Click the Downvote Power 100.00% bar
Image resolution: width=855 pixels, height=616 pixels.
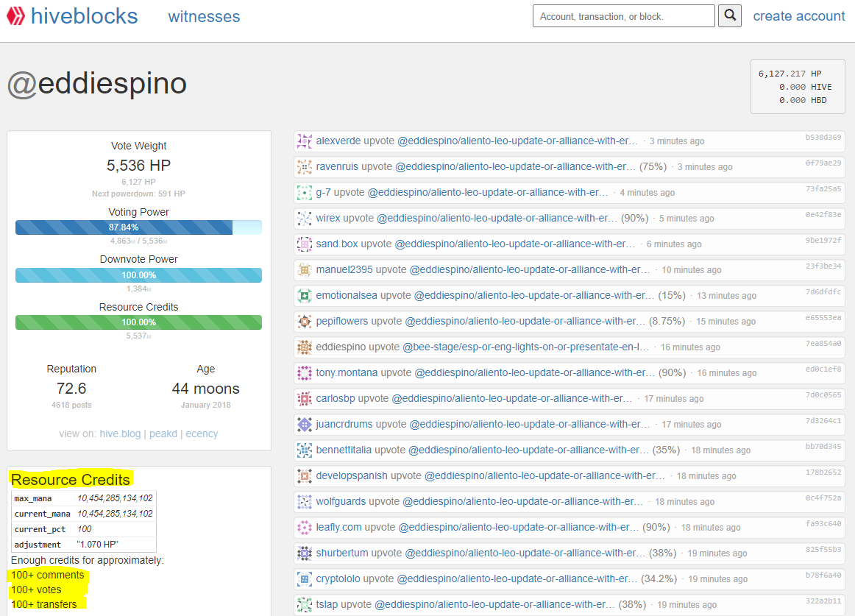pyautogui.click(x=138, y=275)
